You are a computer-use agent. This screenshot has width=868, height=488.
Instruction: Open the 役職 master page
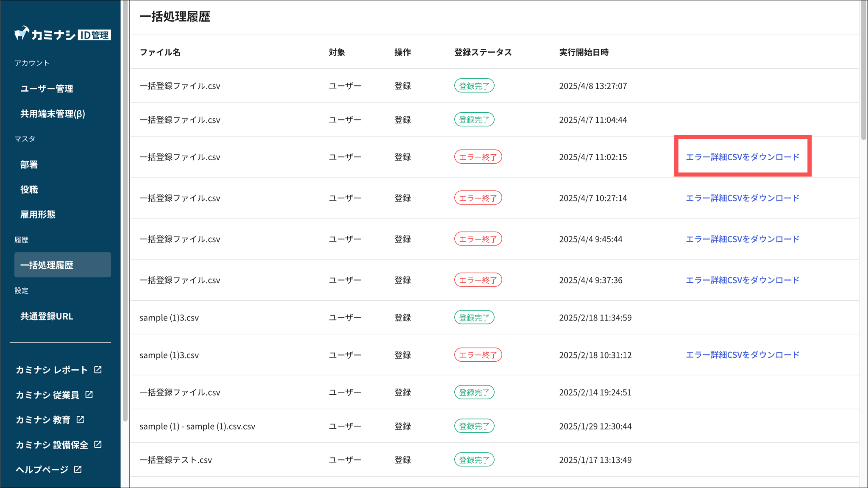(29, 190)
